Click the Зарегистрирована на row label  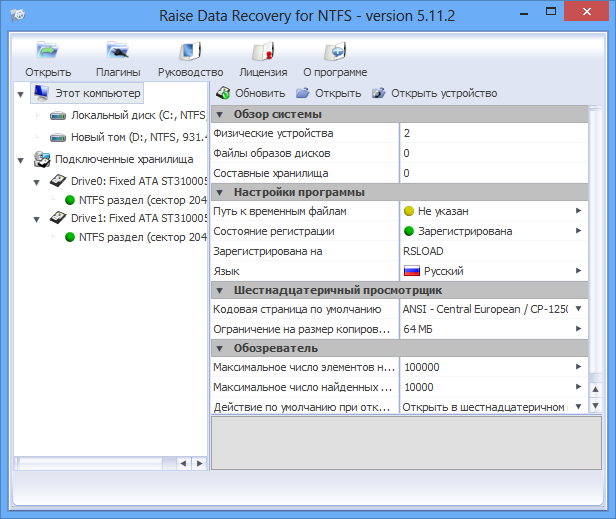tap(268, 251)
